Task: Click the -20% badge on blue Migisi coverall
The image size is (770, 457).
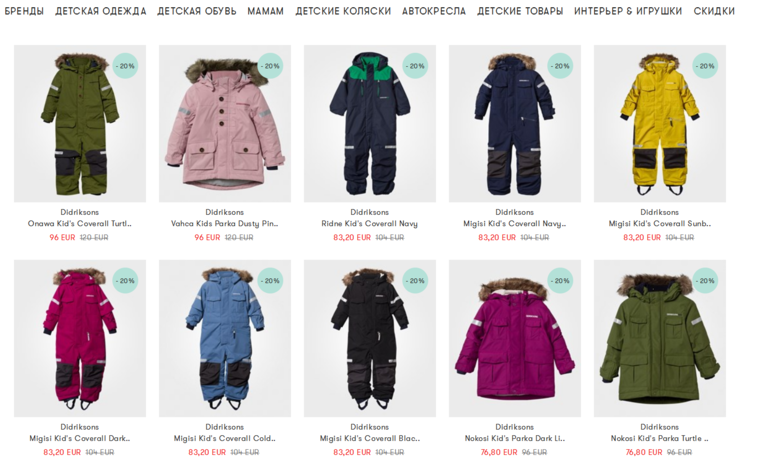Action: pyautogui.click(x=270, y=281)
